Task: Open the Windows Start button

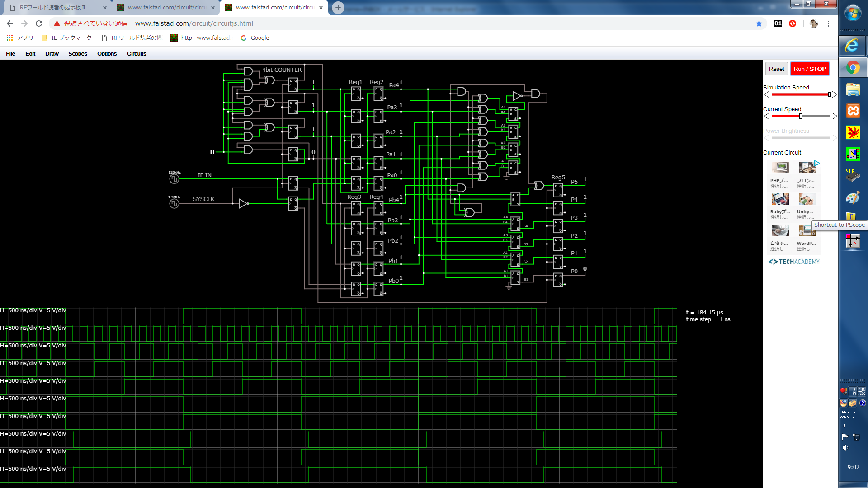Action: (x=853, y=13)
